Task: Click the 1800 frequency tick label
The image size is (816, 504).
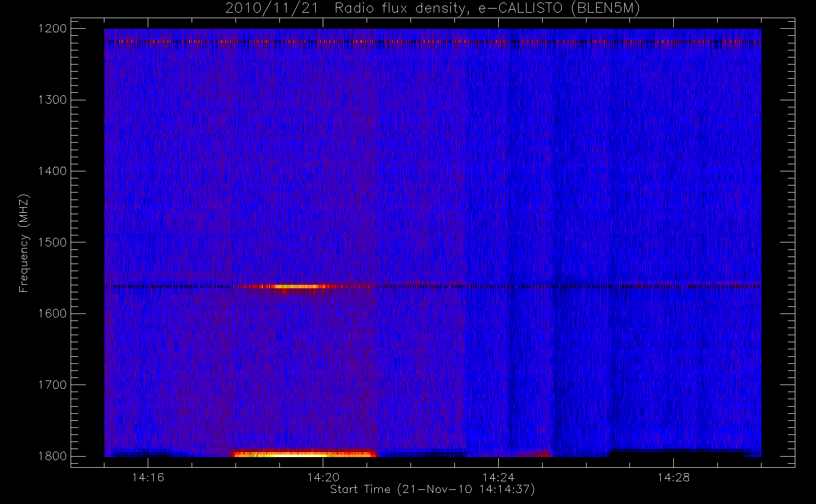Action: point(52,456)
